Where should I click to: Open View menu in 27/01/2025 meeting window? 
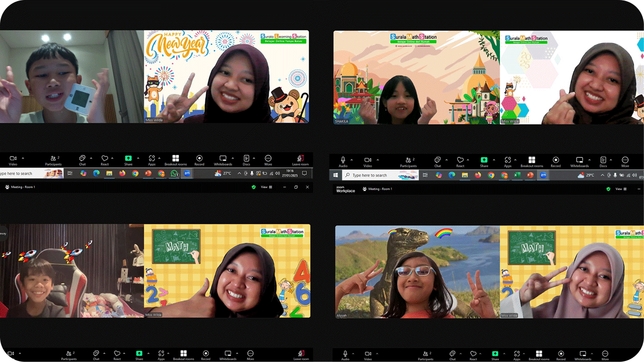[x=267, y=187]
